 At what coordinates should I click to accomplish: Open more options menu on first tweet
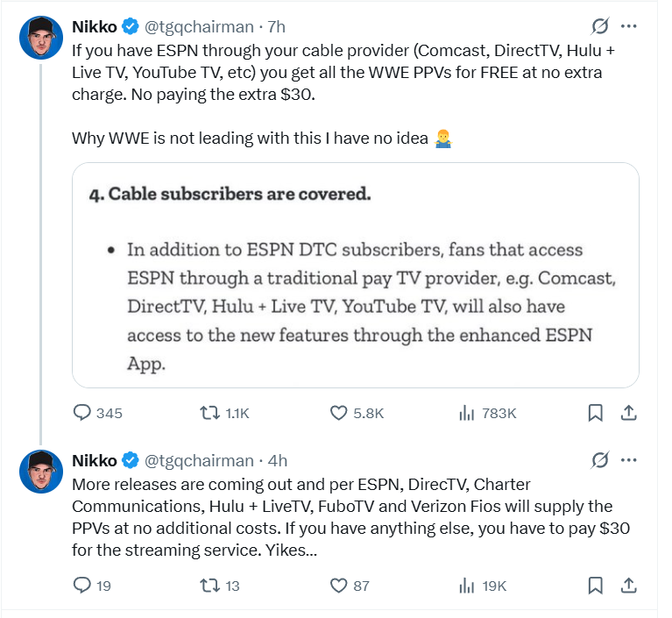(628, 25)
